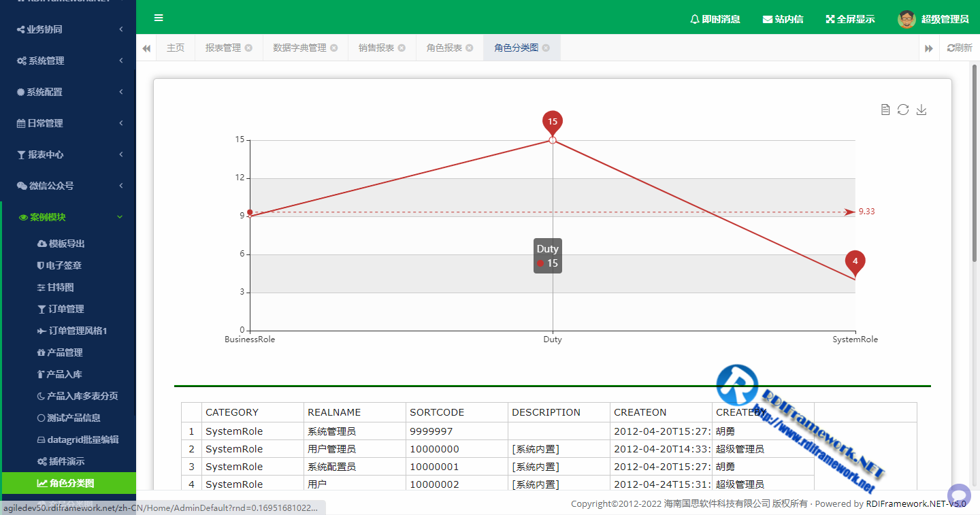The height and width of the screenshot is (515, 980).
Task: Click the 9.33 average line label
Action: (867, 212)
